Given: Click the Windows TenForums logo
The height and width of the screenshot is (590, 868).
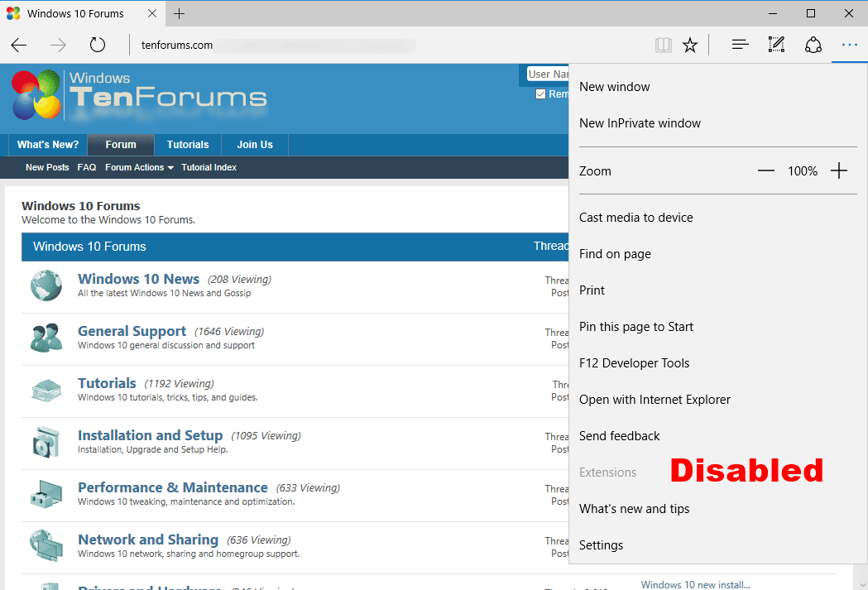Looking at the screenshot, I should (x=139, y=95).
